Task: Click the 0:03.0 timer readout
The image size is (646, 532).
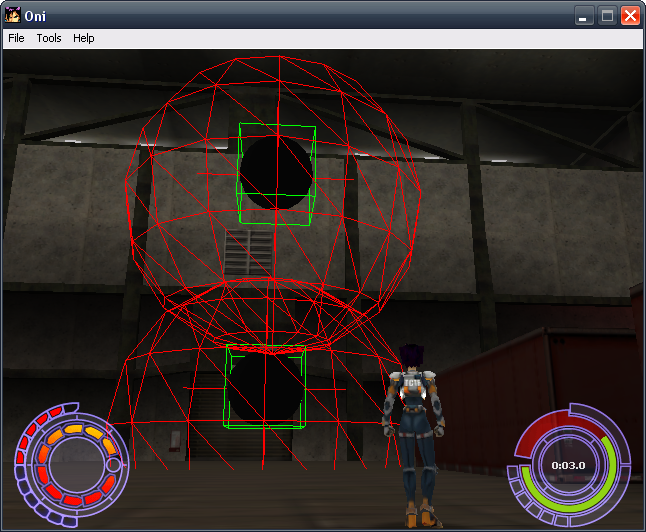Action: click(568, 465)
